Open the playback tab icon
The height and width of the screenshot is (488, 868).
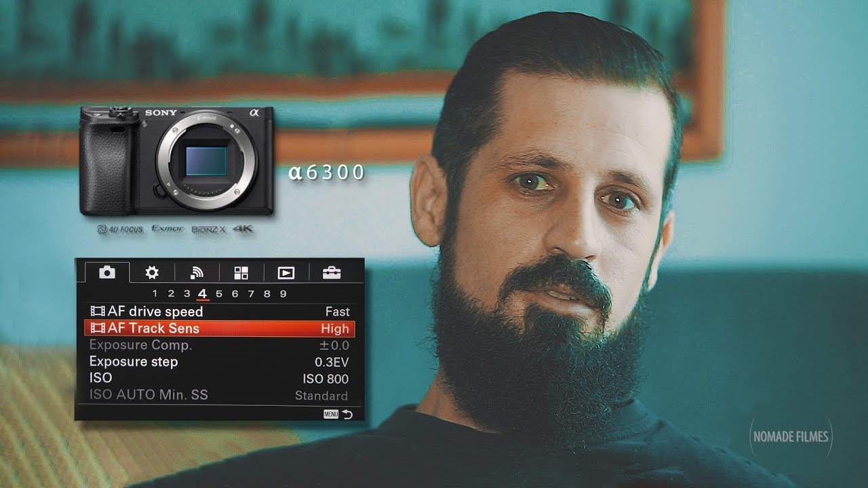[x=286, y=272]
